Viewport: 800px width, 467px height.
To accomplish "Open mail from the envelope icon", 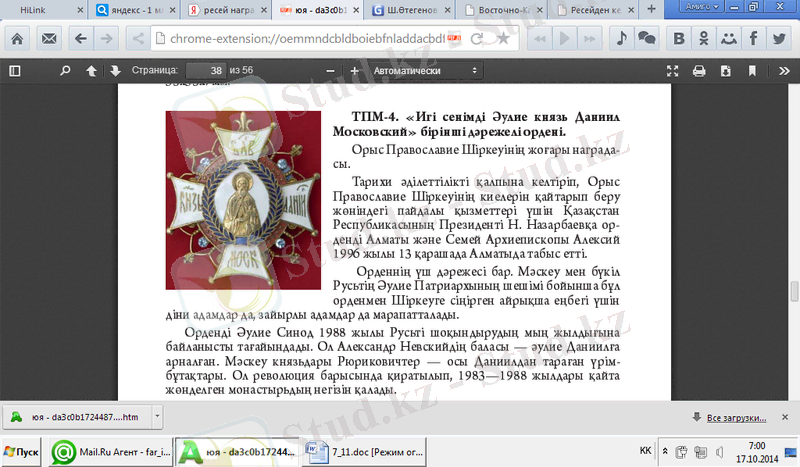I will coord(48,38).
